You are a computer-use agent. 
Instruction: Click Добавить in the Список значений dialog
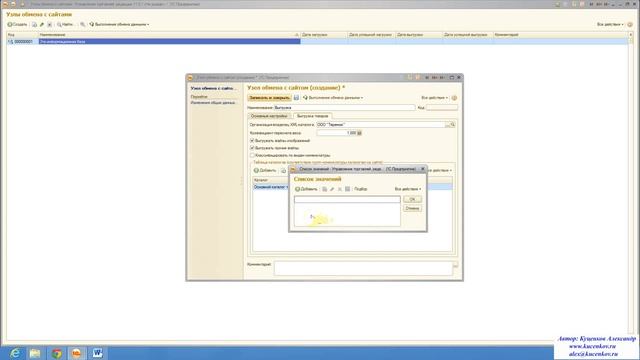pos(306,189)
